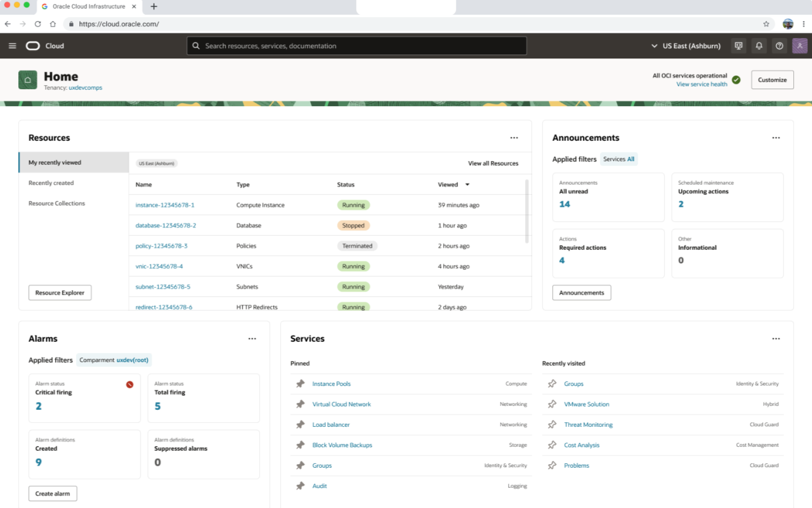
Task: Open the navigation hamburger menu
Action: pyautogui.click(x=12, y=46)
